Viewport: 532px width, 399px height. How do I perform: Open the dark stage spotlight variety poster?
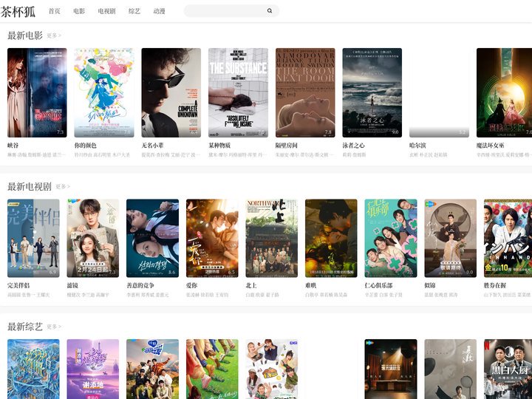pyautogui.click(x=391, y=369)
